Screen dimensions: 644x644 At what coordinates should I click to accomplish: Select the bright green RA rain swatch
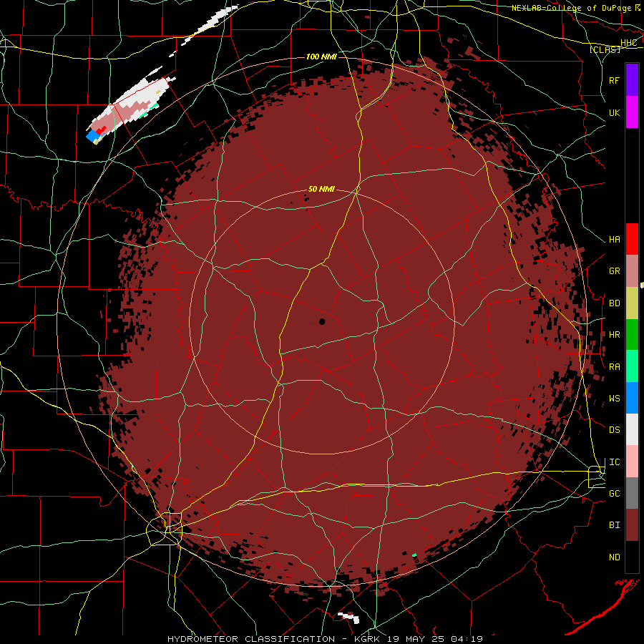coord(632,366)
